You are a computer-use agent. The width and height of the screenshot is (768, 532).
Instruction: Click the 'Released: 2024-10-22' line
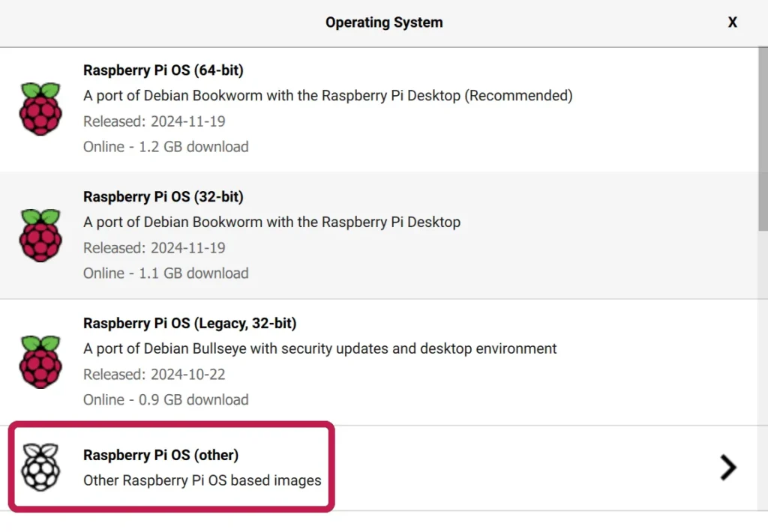click(x=154, y=375)
